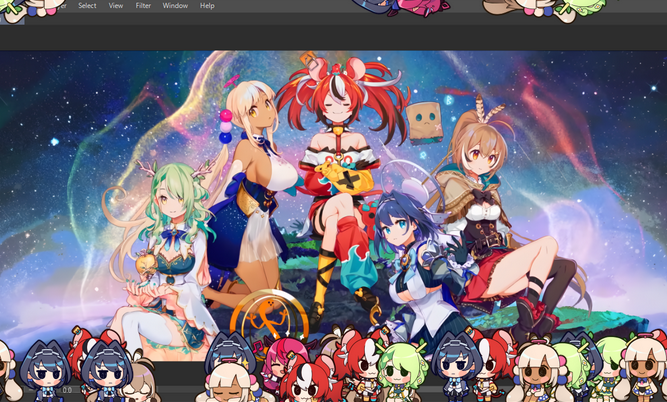Open the Window menu
This screenshot has height=402, width=667.
point(175,6)
